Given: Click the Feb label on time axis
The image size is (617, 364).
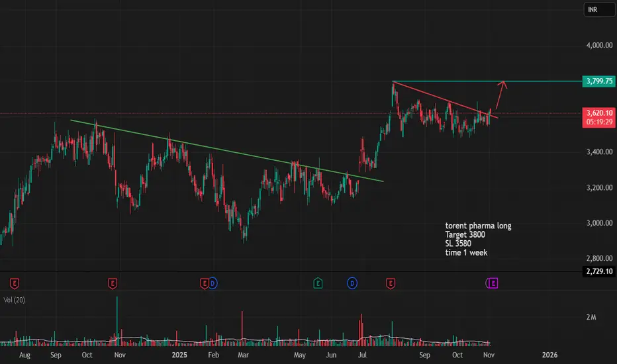Looking at the screenshot, I should click(x=213, y=355).
